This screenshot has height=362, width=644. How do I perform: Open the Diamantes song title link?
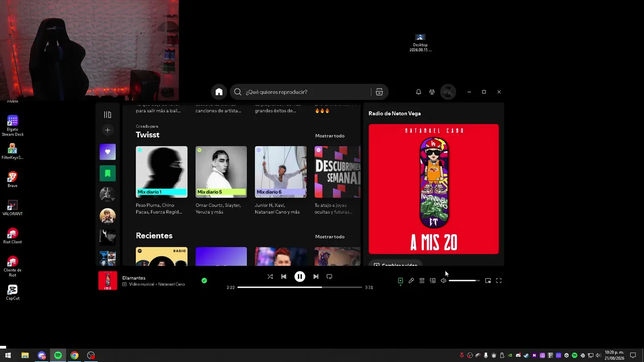[134, 278]
